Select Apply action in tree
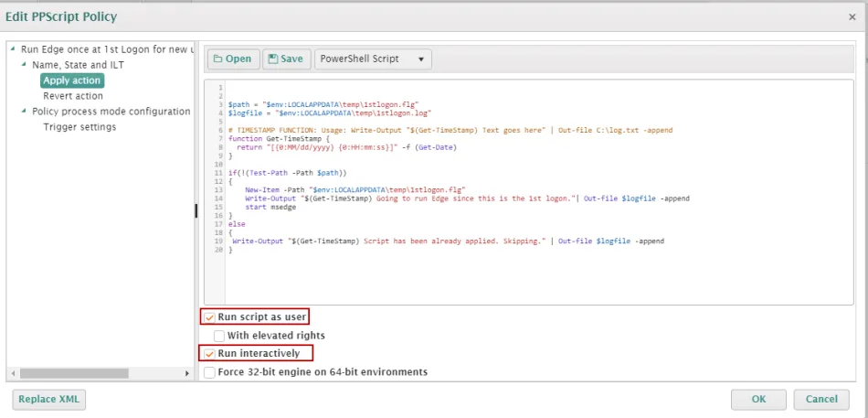The height and width of the screenshot is (418, 868). pos(72,80)
